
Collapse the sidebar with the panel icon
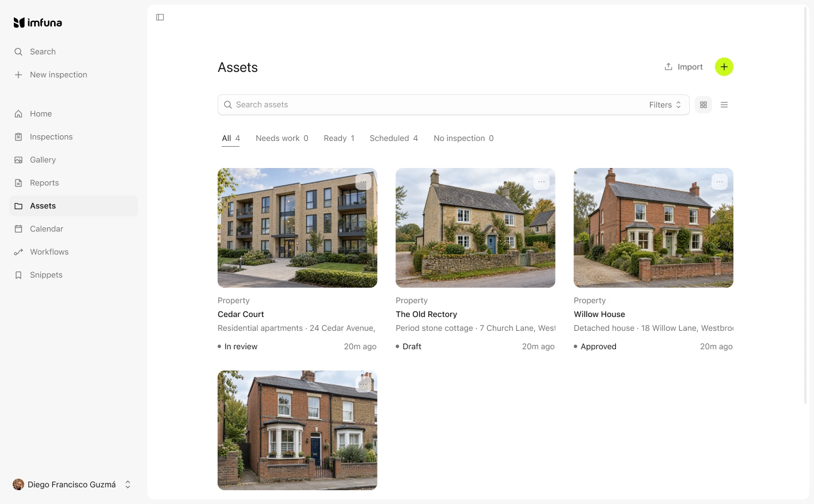coord(160,17)
